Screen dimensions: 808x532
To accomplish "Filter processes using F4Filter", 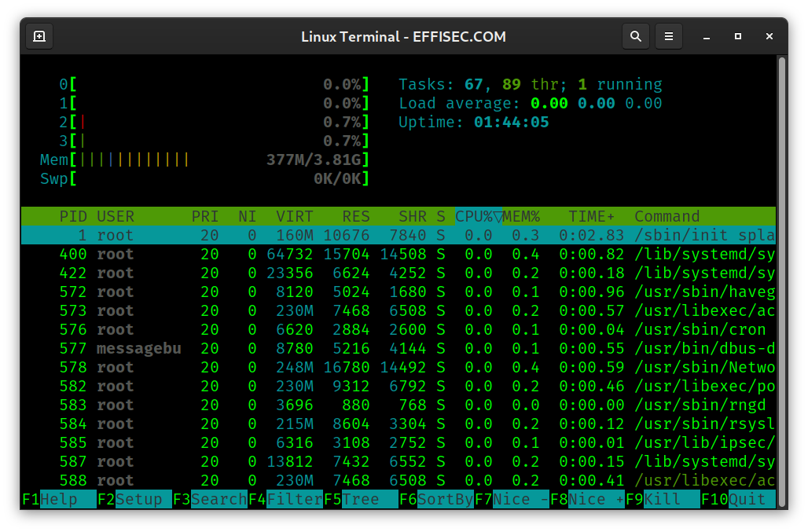I will coord(284,499).
